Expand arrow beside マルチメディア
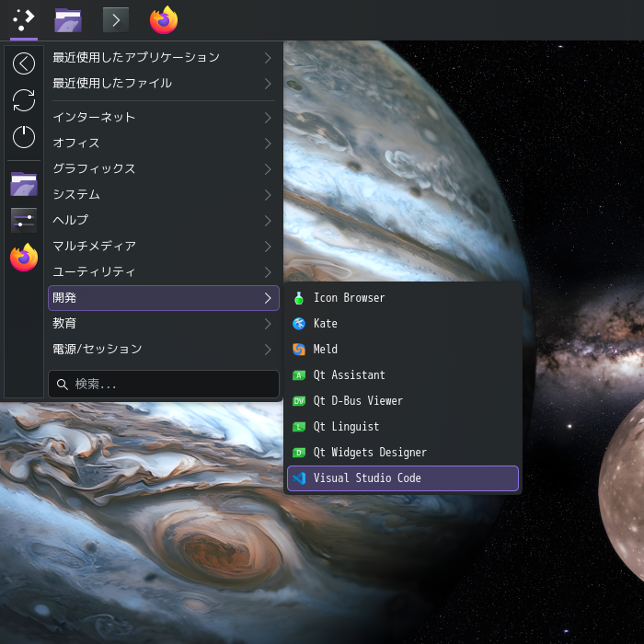This screenshot has width=644, height=644. coord(268,247)
